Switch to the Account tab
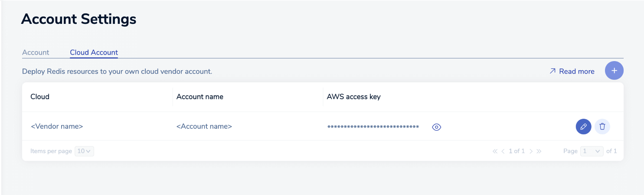Image resolution: width=644 pixels, height=195 pixels. (36, 52)
